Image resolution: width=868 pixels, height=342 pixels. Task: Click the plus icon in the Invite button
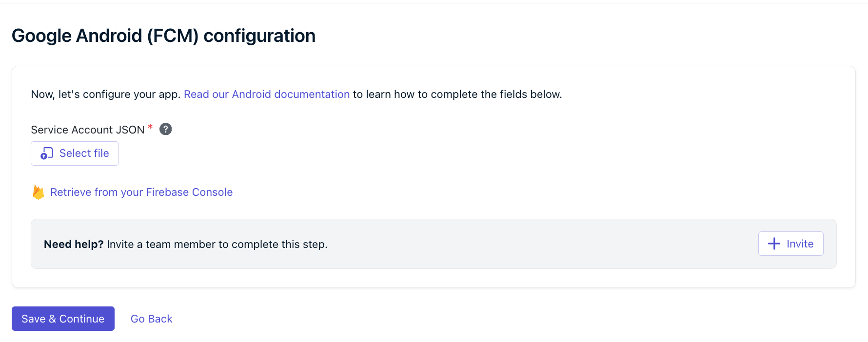click(x=774, y=244)
